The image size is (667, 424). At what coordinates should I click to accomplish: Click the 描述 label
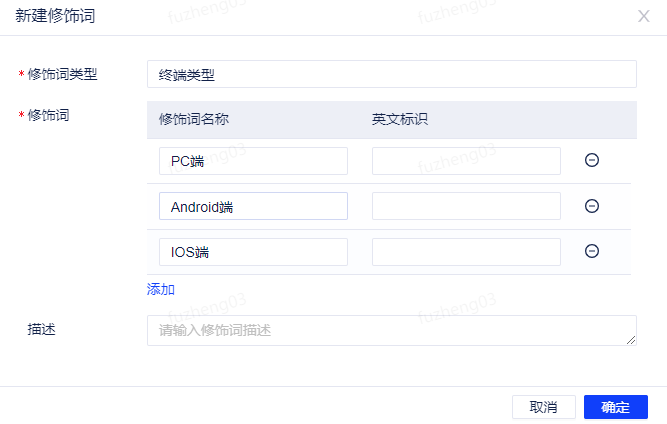pos(42,329)
